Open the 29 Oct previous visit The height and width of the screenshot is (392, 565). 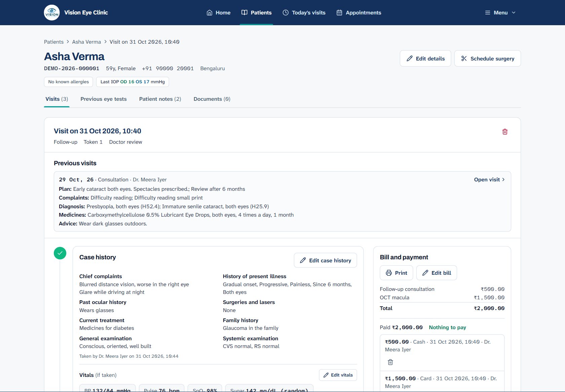coord(489,180)
